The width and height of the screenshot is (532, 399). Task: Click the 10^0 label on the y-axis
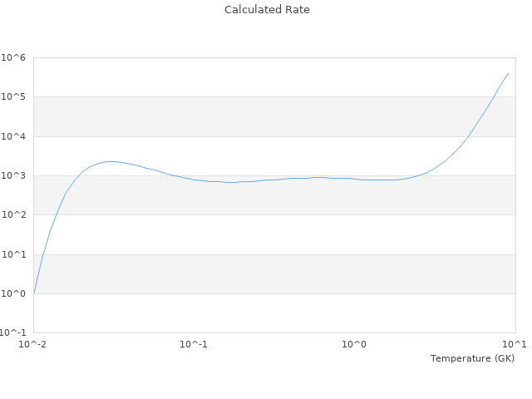click(14, 294)
